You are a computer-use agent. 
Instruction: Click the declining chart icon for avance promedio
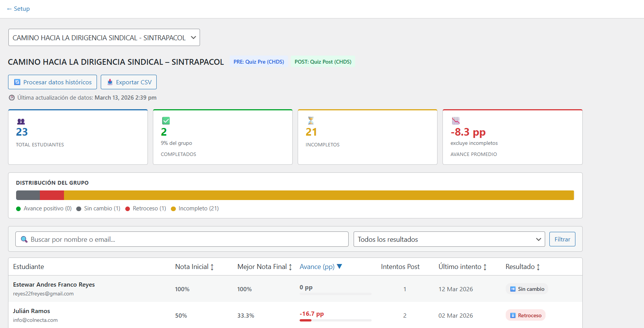coord(456,121)
